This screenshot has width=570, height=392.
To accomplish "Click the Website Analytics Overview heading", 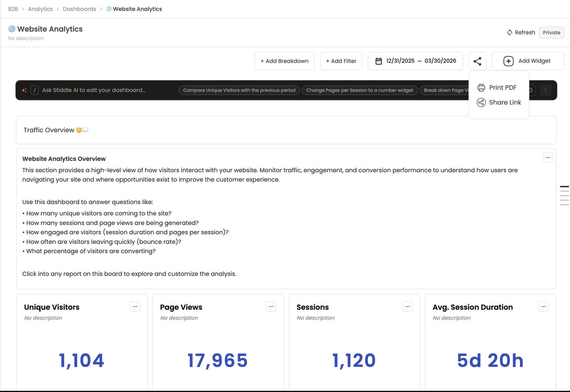I will click(x=64, y=159).
